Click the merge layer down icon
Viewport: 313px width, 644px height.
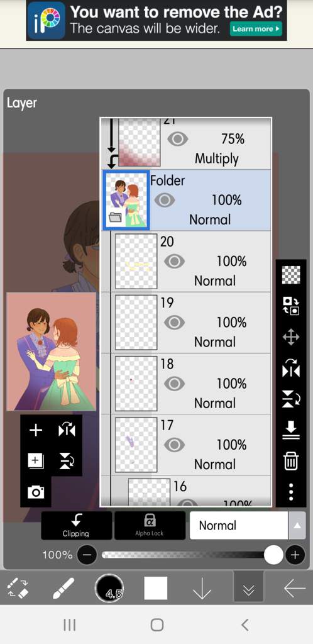(x=291, y=429)
